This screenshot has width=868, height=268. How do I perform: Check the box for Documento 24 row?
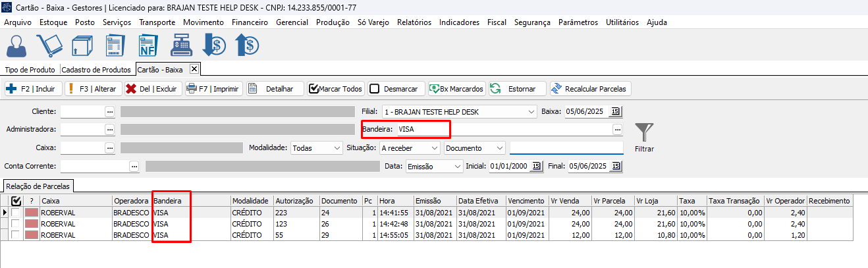tap(16, 213)
